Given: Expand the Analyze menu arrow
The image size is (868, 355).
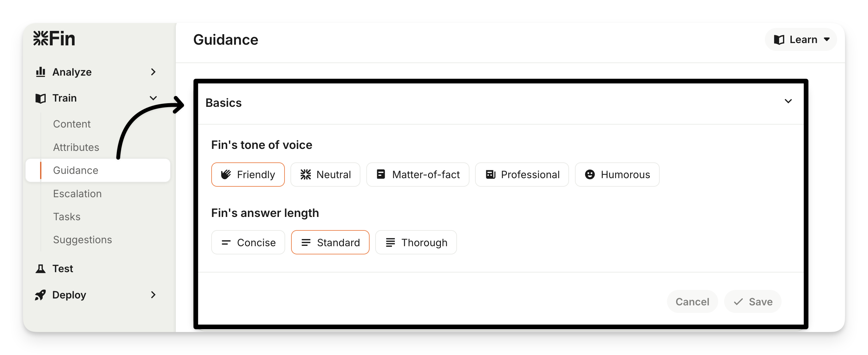Looking at the screenshot, I should pyautogui.click(x=153, y=72).
